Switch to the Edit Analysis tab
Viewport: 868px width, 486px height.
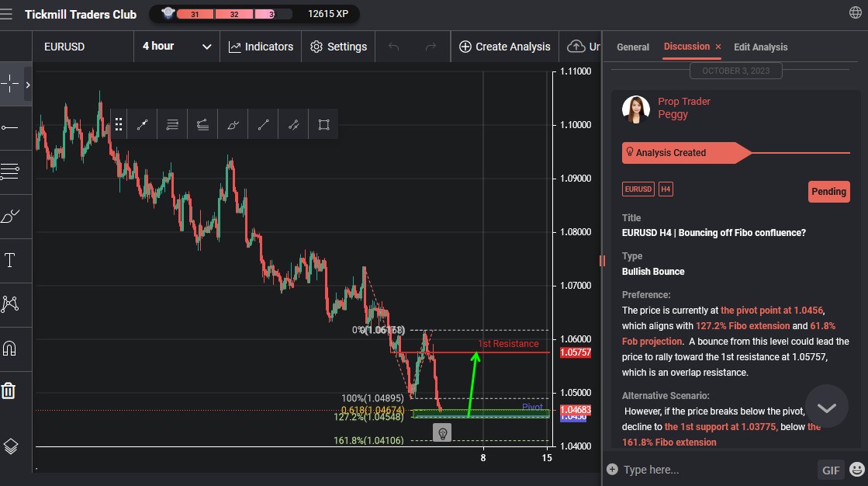point(761,47)
